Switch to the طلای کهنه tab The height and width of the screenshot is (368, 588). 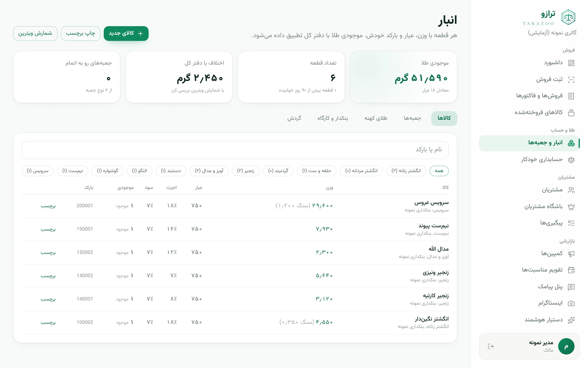coord(376,118)
